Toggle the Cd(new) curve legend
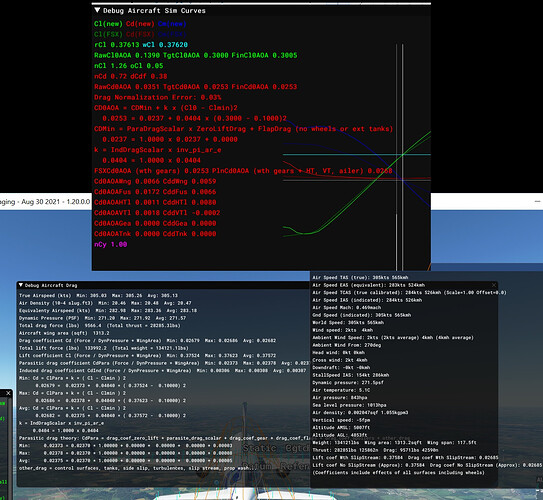This screenshot has height=500, width=543. [x=140, y=24]
